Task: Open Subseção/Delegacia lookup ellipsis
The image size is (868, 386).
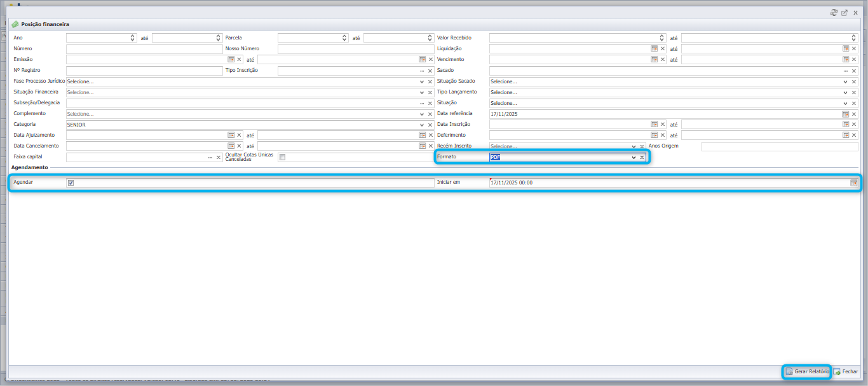Action: pyautogui.click(x=422, y=103)
